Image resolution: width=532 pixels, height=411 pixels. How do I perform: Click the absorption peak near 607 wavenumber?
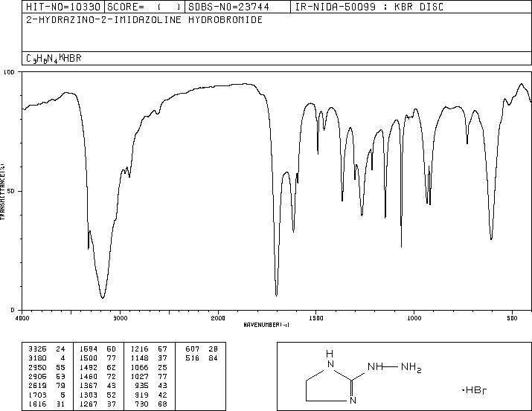tap(491, 238)
